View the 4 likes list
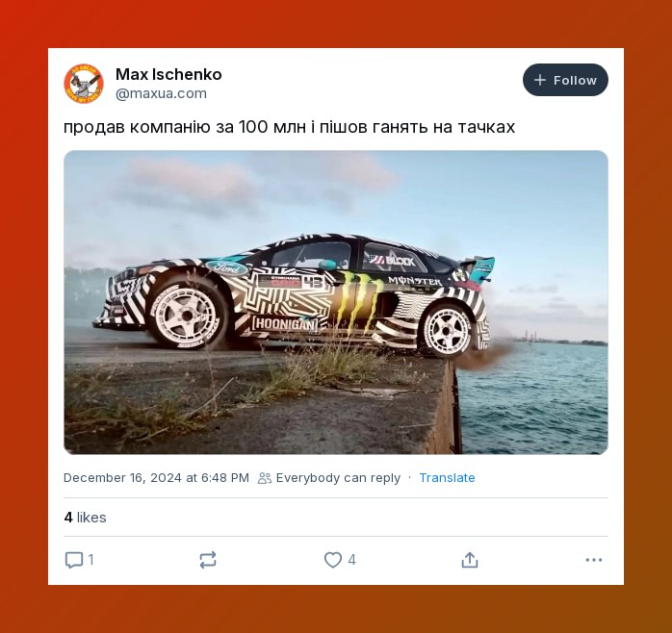Viewport: 672px width, 633px height. click(x=85, y=518)
